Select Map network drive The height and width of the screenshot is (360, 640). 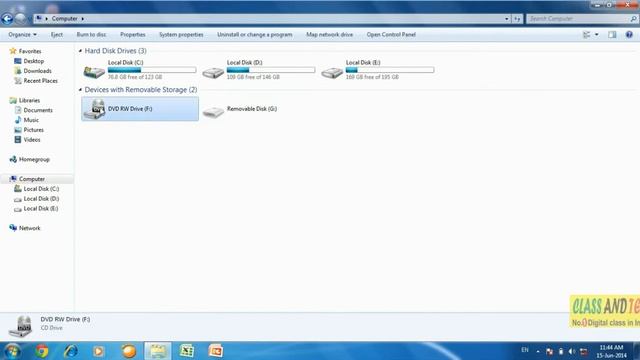click(x=329, y=35)
